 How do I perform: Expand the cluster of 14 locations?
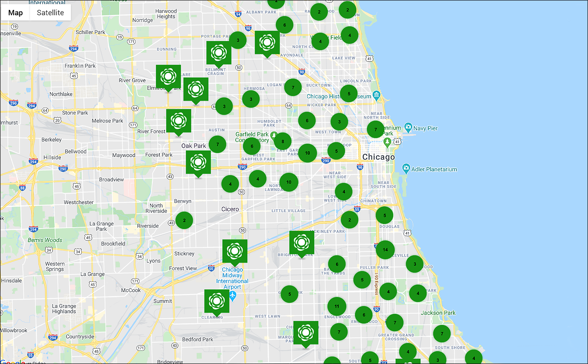pos(385,250)
